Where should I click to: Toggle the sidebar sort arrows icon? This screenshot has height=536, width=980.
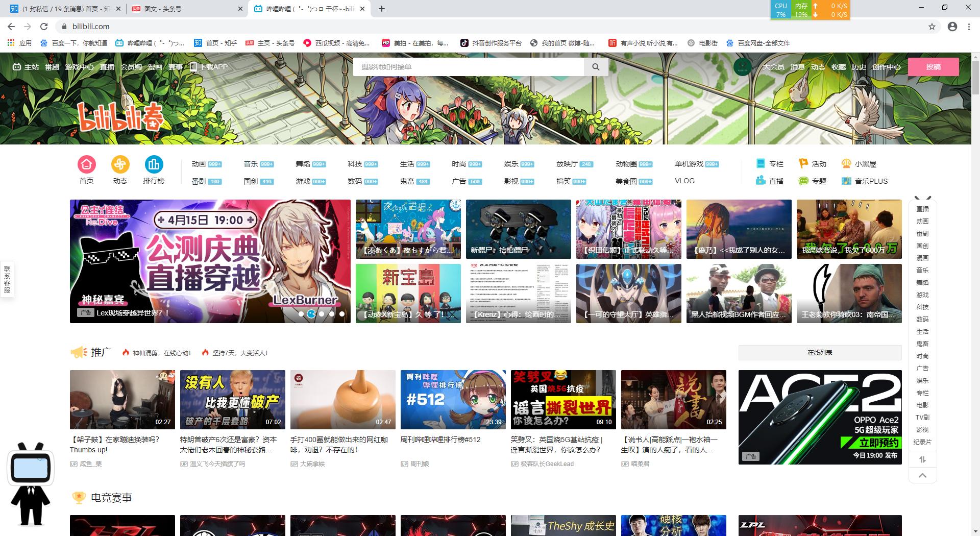click(x=922, y=459)
